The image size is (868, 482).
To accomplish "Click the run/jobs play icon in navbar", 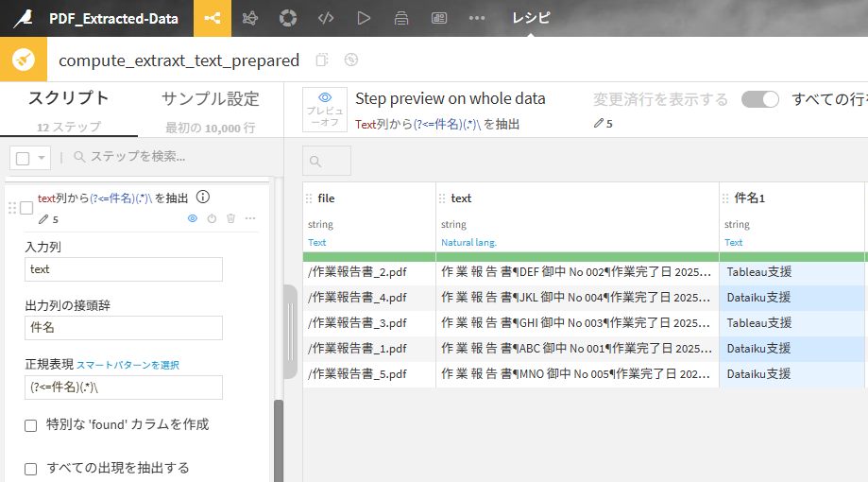I will coord(364,18).
